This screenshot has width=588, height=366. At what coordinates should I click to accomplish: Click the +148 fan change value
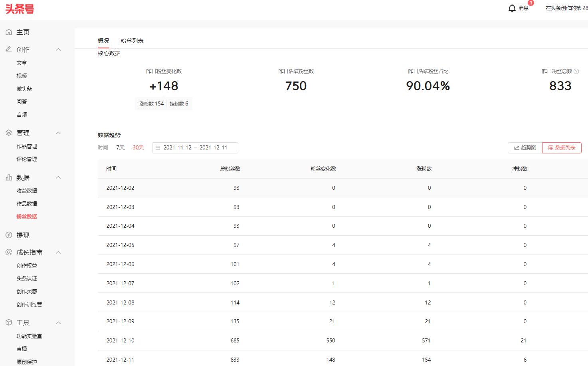click(164, 86)
